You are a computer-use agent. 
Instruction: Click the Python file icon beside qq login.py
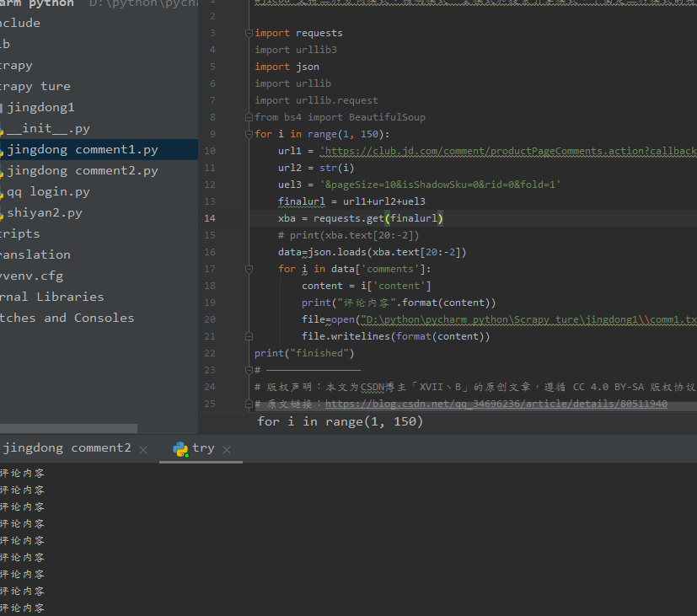[x=3, y=191]
